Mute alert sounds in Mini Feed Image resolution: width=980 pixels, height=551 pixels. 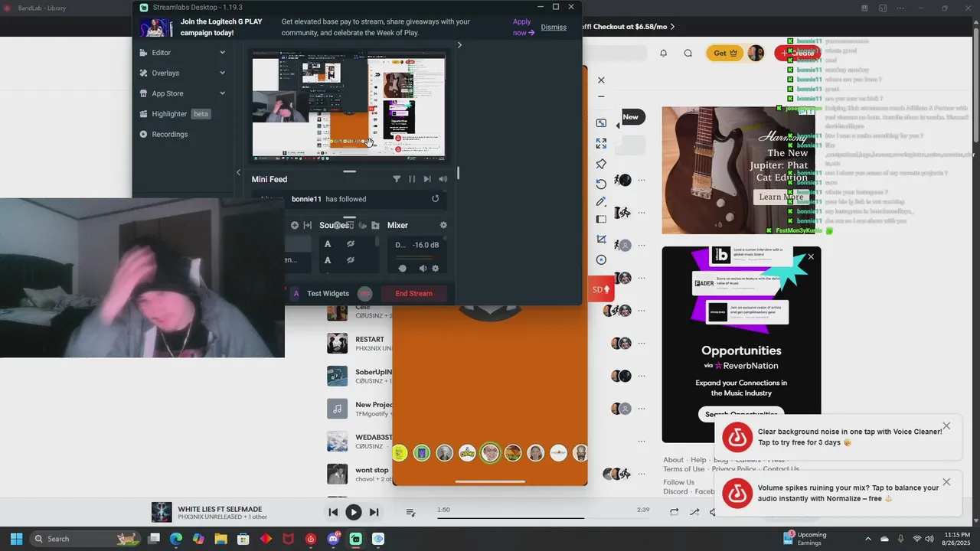443,179
